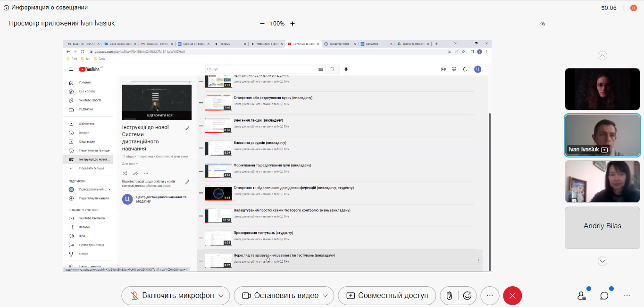Expand the video options arrow
The height and width of the screenshot is (307, 644).
pos(326,296)
